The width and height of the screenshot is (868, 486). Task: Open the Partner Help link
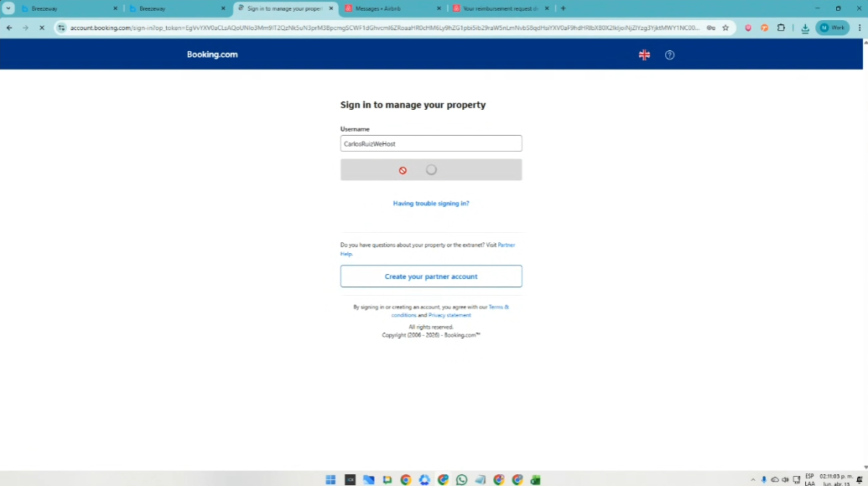point(506,245)
